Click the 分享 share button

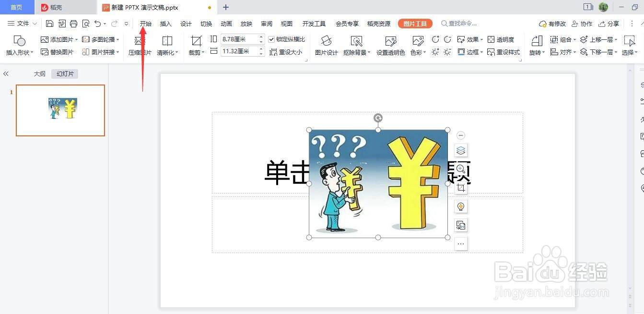(x=609, y=24)
